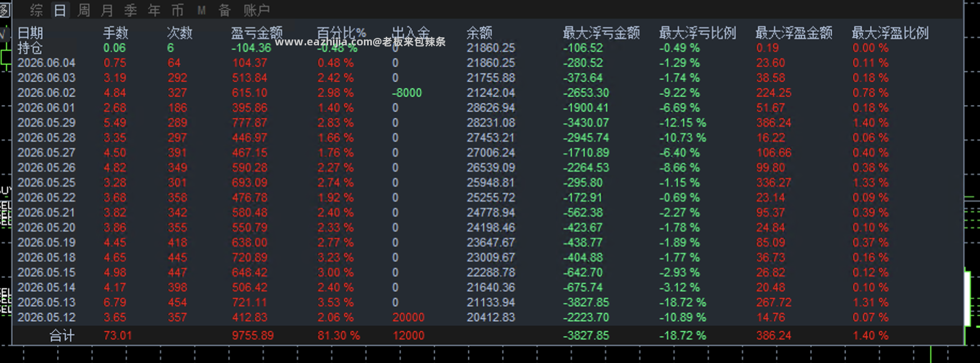
Task: Click the 合计 totals label
Action: point(62,336)
